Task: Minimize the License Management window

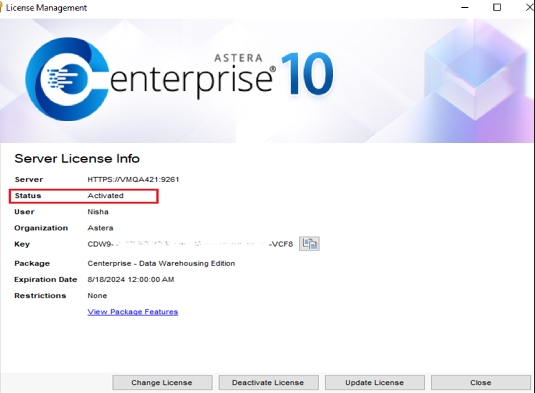Action: pos(464,8)
